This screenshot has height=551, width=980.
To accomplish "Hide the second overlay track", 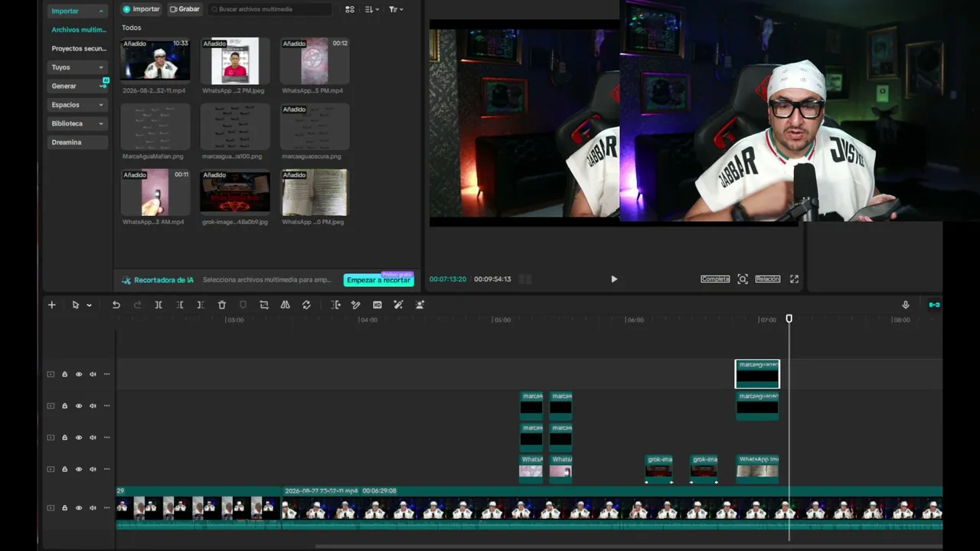I will [x=78, y=406].
